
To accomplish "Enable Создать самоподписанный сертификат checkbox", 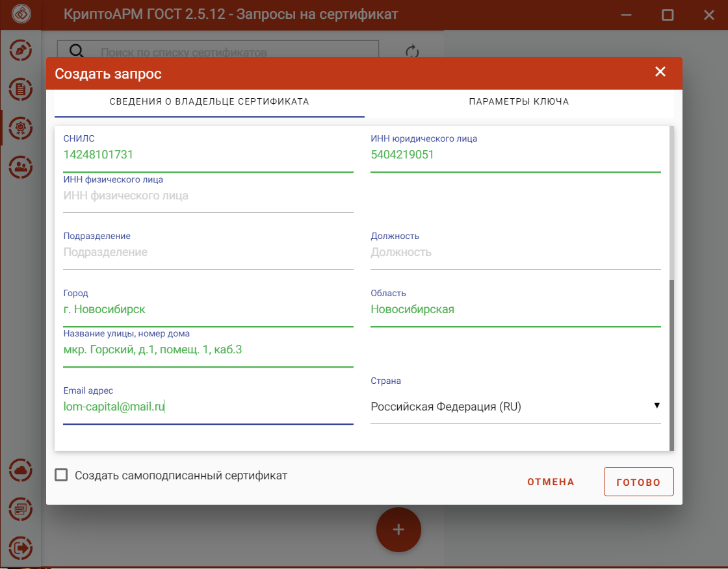I will (61, 475).
